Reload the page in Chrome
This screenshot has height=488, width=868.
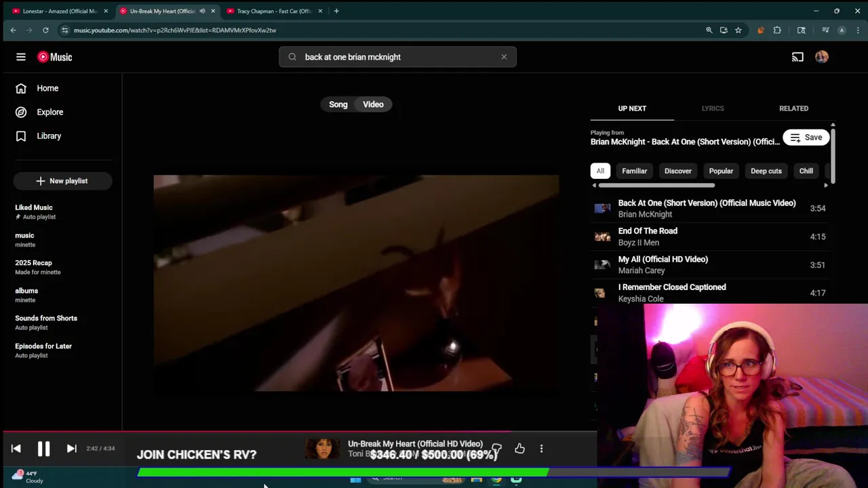click(45, 30)
